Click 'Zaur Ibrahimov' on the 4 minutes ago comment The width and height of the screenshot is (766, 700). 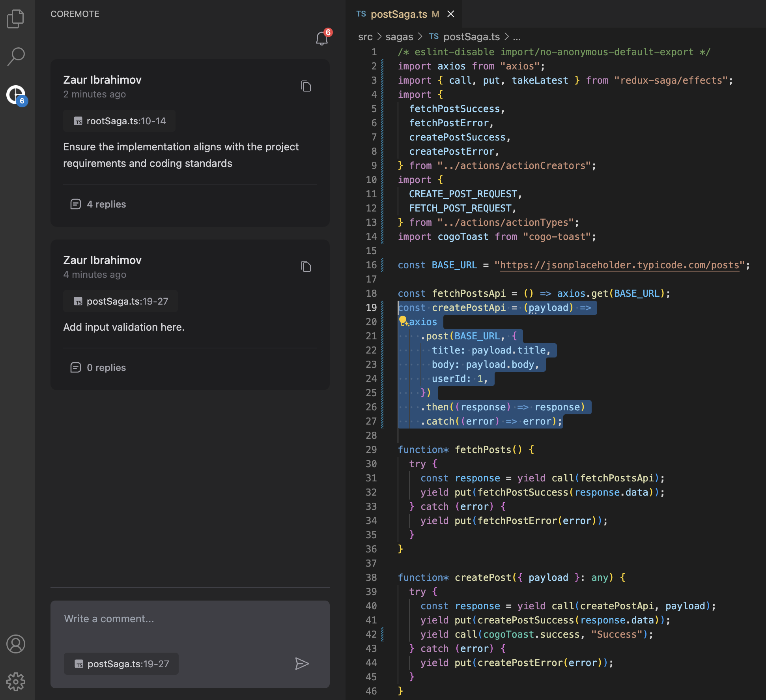pos(102,260)
